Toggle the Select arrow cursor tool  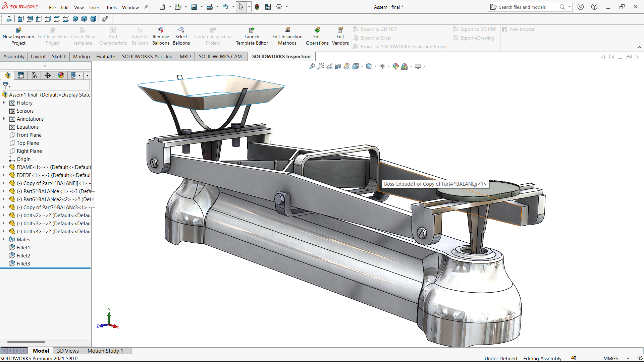(x=241, y=7)
